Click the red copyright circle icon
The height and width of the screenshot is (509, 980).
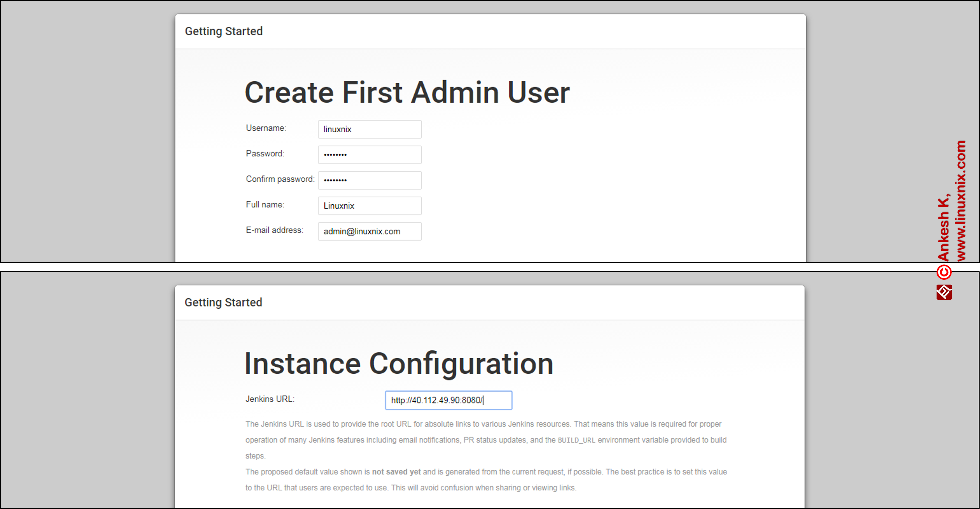point(944,272)
